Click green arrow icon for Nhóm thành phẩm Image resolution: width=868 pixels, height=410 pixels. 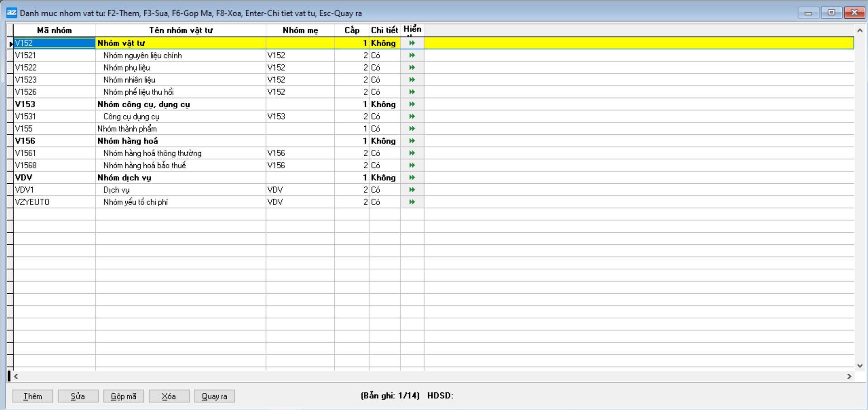(412, 129)
